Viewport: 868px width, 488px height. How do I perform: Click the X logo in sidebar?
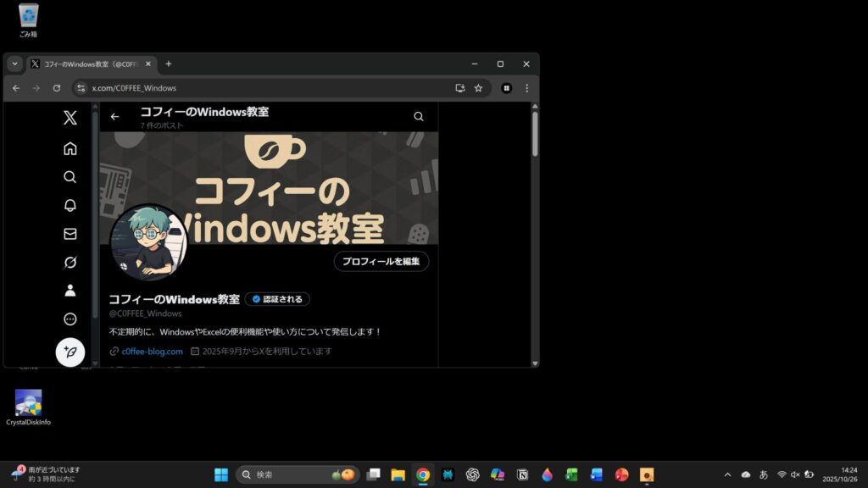tap(70, 118)
